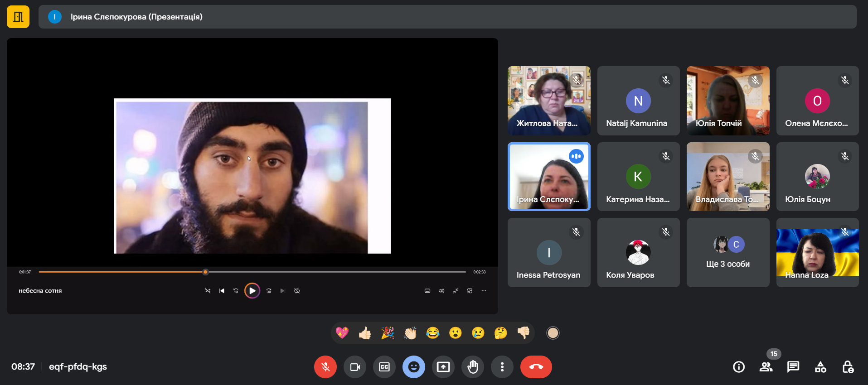Open the skin tone selector for reactions
This screenshot has height=385, width=868.
(553, 333)
